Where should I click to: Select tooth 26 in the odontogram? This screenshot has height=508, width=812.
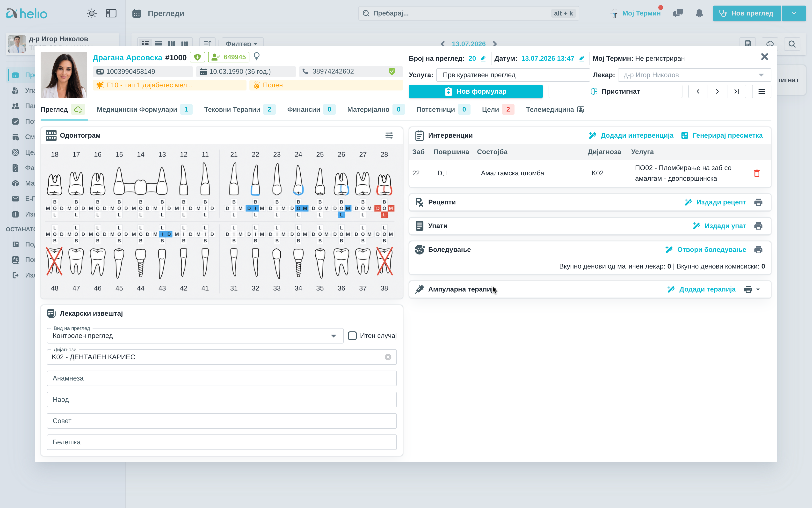pyautogui.click(x=341, y=183)
